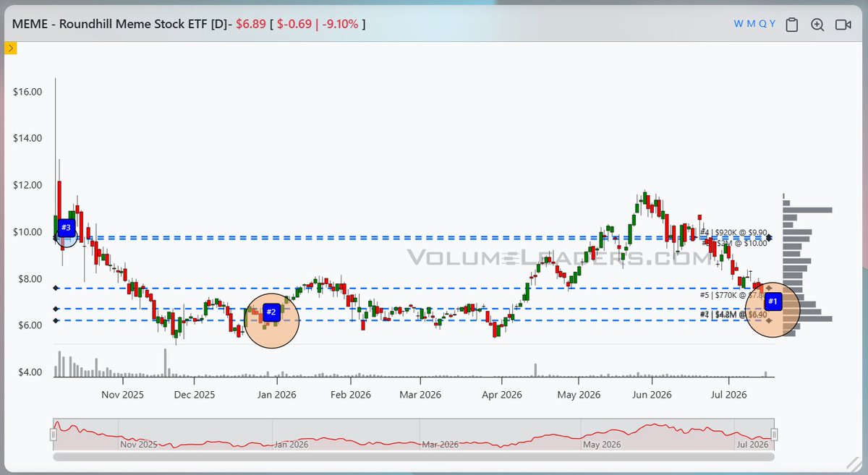
Task: Select the blue #2 trade marker
Action: (x=271, y=312)
